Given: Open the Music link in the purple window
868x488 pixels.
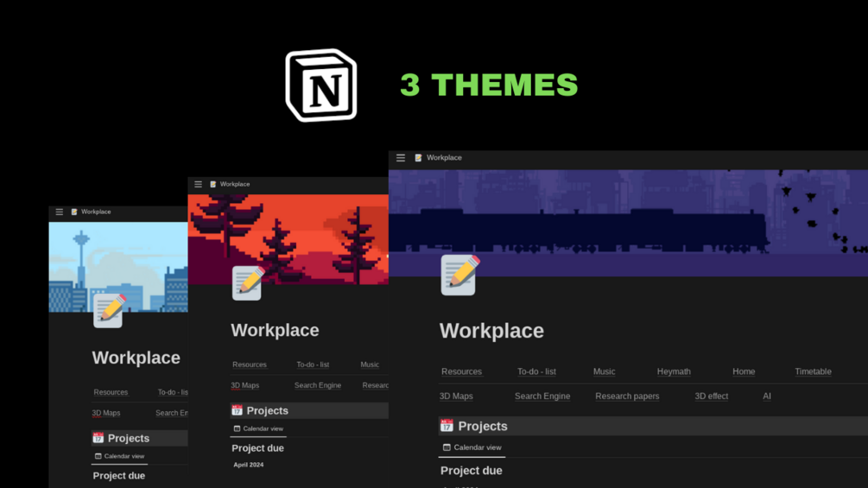Looking at the screenshot, I should point(604,371).
